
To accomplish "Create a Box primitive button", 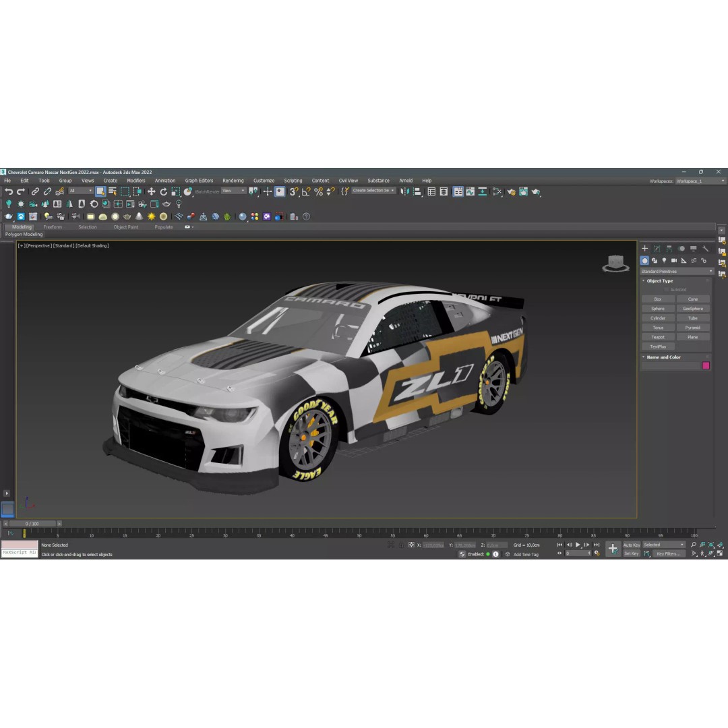I will [x=658, y=299].
